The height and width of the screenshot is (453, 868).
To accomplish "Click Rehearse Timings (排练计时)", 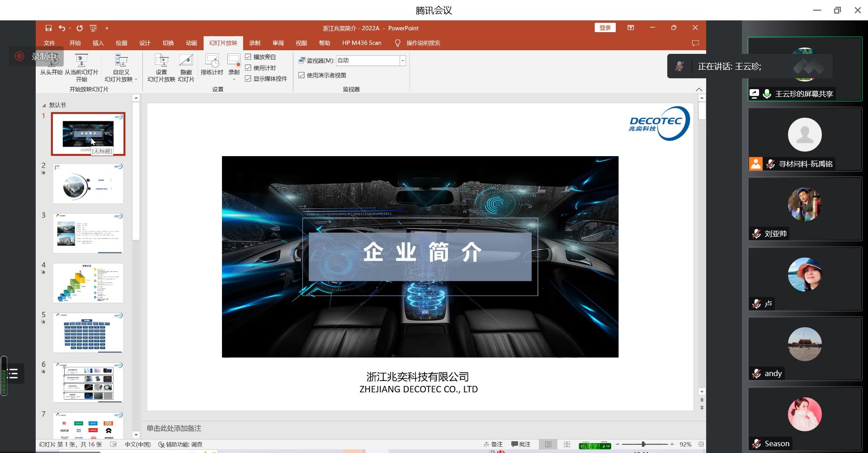I will point(212,64).
